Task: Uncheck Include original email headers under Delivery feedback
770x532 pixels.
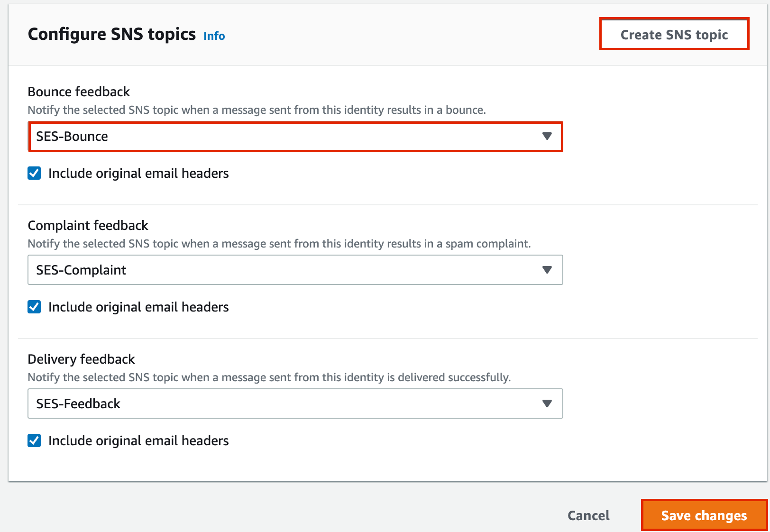Action: coord(34,440)
